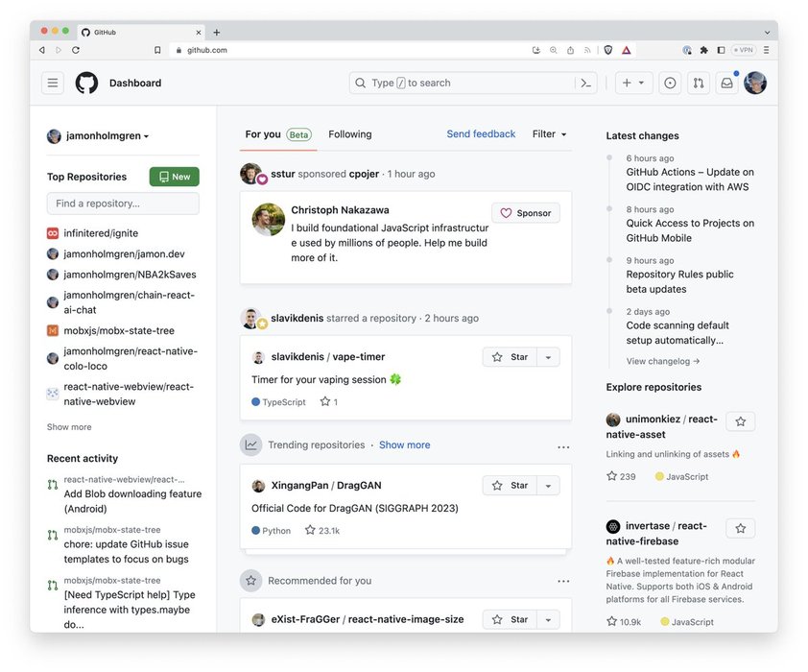Click the share icon in address bar
808x672 pixels.
570,50
